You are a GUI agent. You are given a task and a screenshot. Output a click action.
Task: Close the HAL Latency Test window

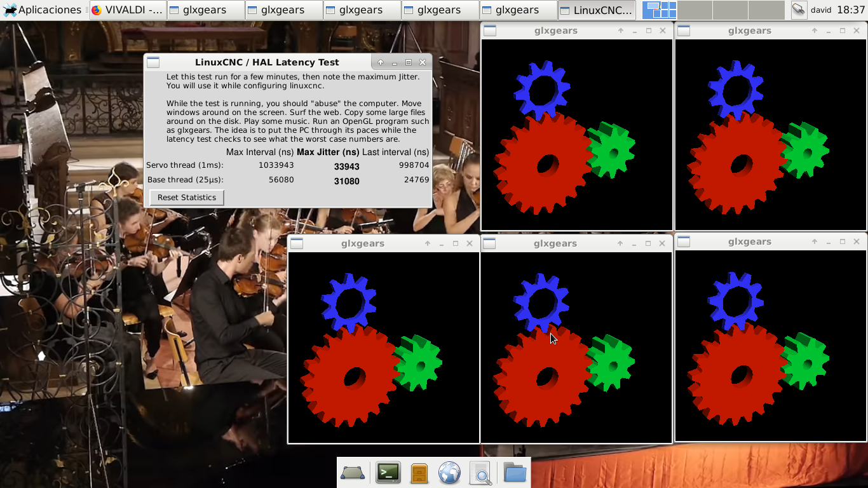pos(423,62)
